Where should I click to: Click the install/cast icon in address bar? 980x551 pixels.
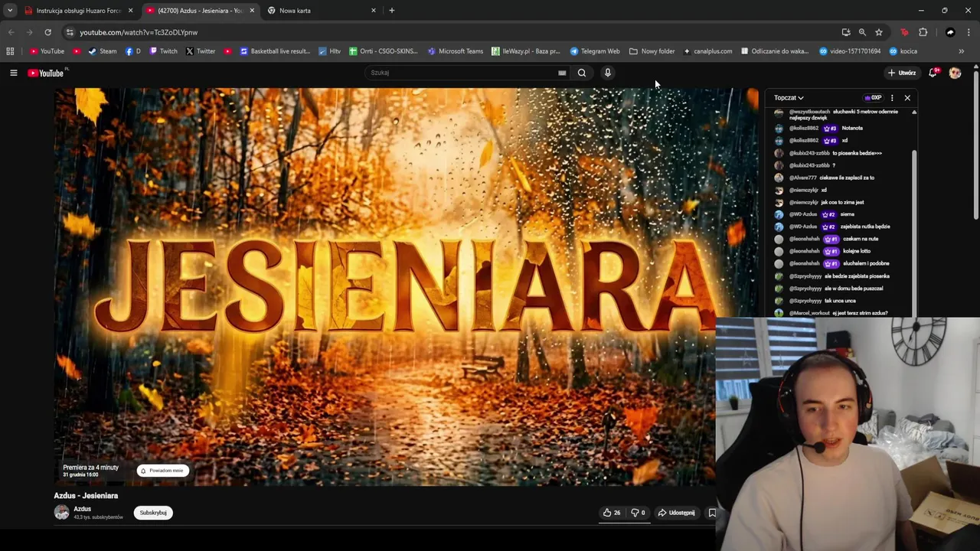846,32
